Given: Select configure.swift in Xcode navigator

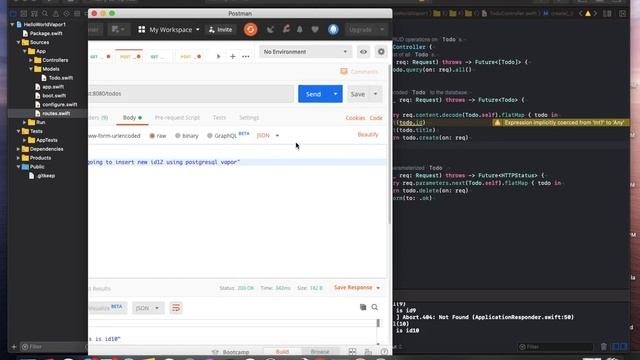Looking at the screenshot, I should (x=60, y=104).
